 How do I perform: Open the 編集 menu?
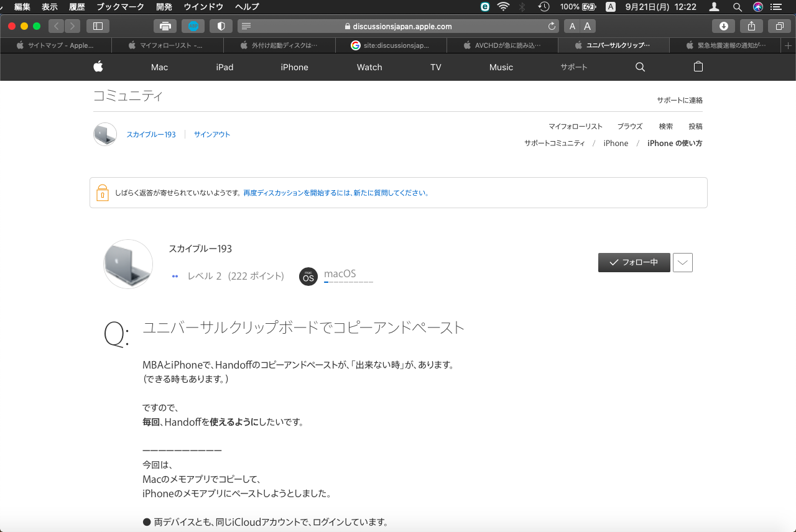pos(22,7)
